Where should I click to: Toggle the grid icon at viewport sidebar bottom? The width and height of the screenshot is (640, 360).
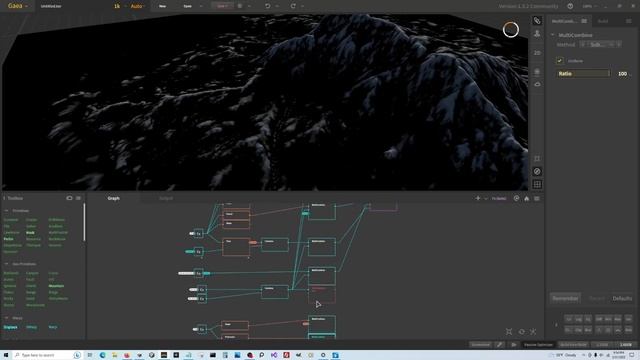pyautogui.click(x=537, y=184)
